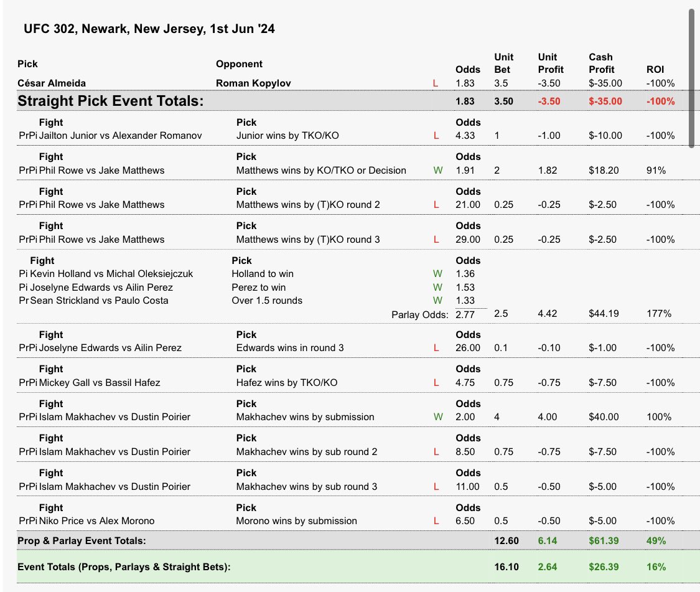Select the Straight Pick Event Totals label
The height and width of the screenshot is (592, 700).
[110, 101]
